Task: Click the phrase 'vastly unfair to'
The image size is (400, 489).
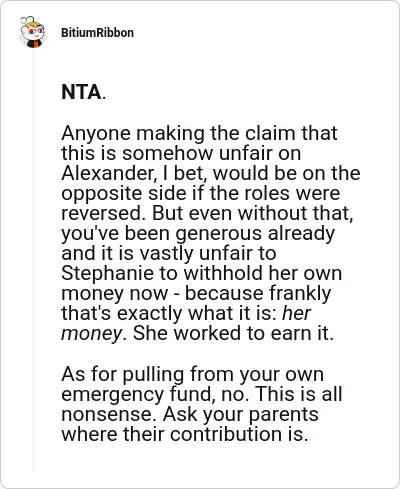Action: click(x=208, y=254)
